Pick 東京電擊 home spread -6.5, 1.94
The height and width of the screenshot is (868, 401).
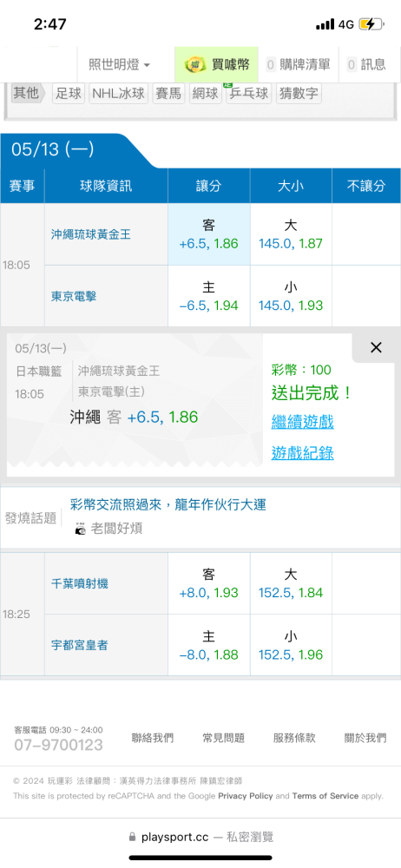(x=209, y=296)
